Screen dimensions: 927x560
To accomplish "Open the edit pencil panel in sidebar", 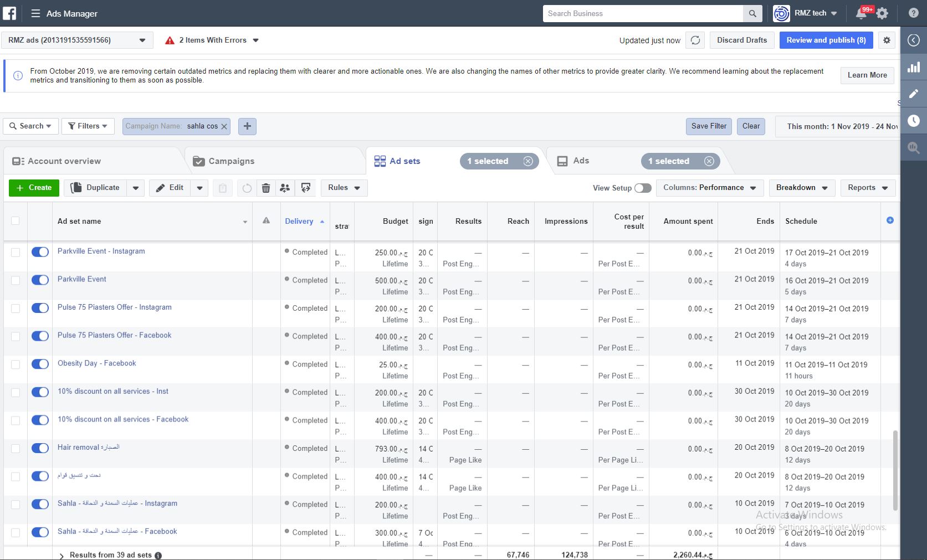I will (914, 94).
